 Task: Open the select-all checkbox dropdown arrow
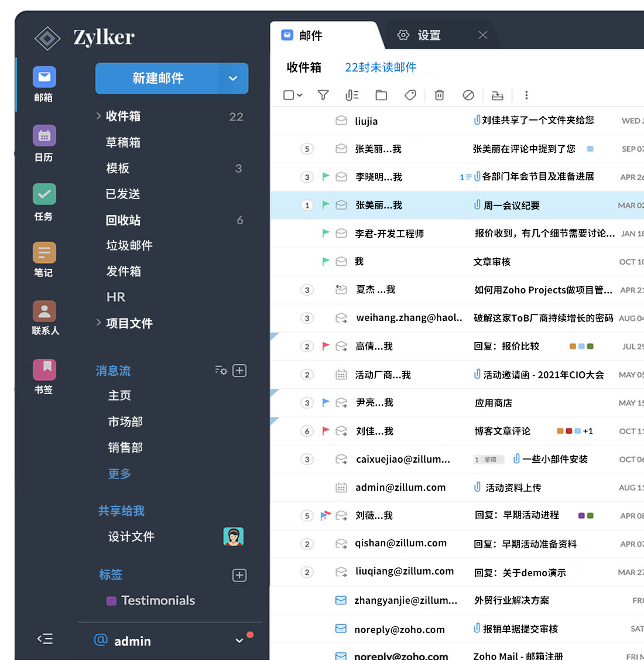pyautogui.click(x=300, y=95)
